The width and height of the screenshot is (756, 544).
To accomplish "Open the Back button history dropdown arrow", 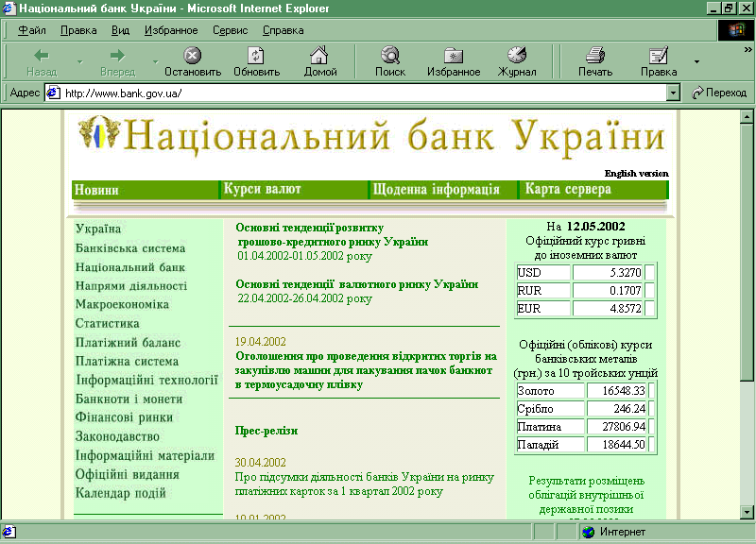I will (79, 62).
